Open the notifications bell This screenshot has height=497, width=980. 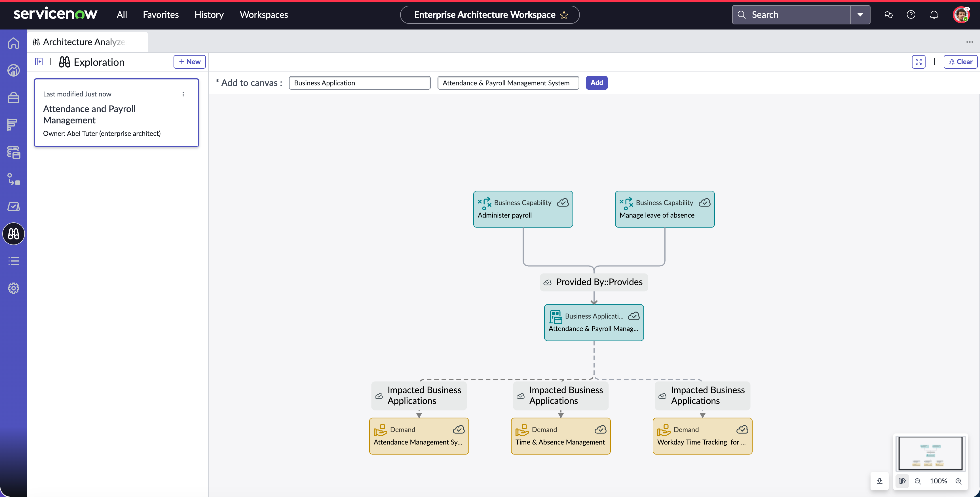tap(934, 15)
